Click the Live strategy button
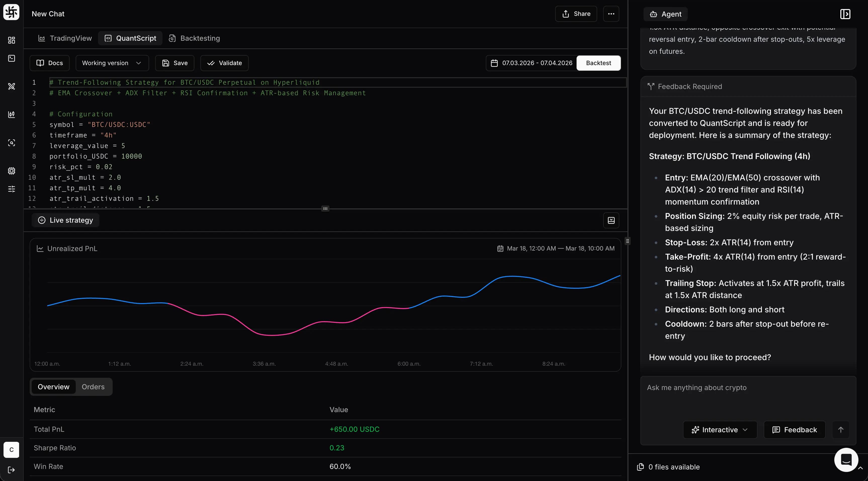 (x=65, y=220)
